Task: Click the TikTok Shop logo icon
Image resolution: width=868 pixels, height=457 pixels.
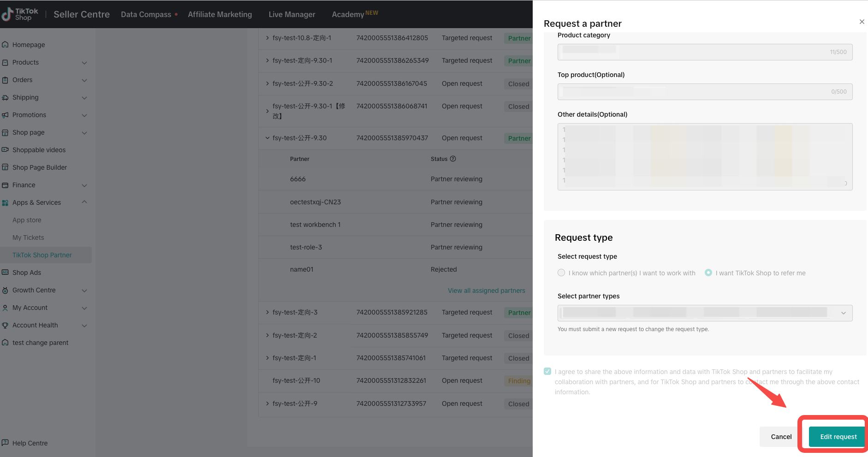Action: [x=7, y=14]
